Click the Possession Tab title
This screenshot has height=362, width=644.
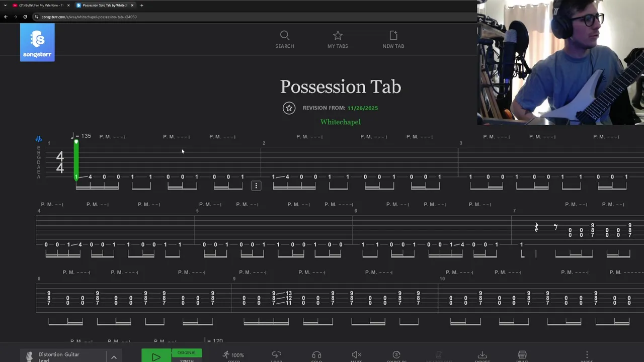(341, 86)
